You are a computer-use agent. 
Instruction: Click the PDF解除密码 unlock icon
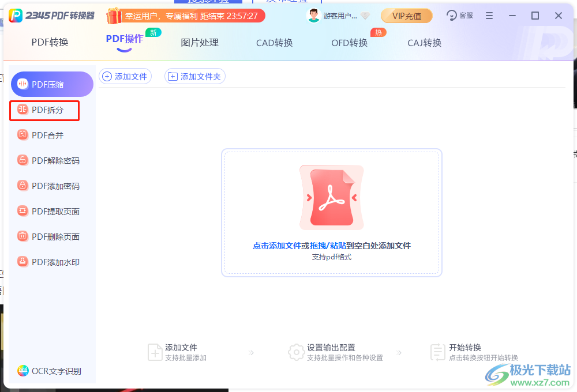click(23, 160)
